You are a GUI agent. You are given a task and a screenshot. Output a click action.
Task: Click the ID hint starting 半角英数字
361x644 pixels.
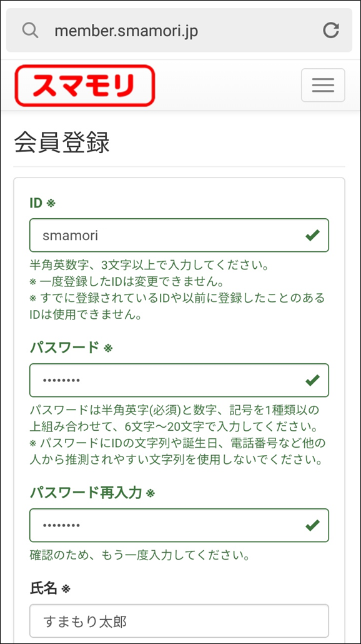click(149, 265)
